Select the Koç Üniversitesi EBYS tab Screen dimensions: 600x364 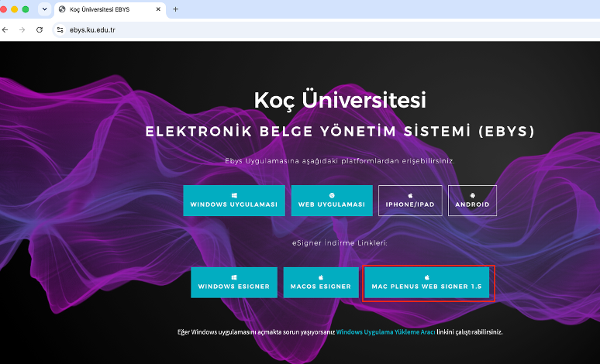tap(110, 9)
